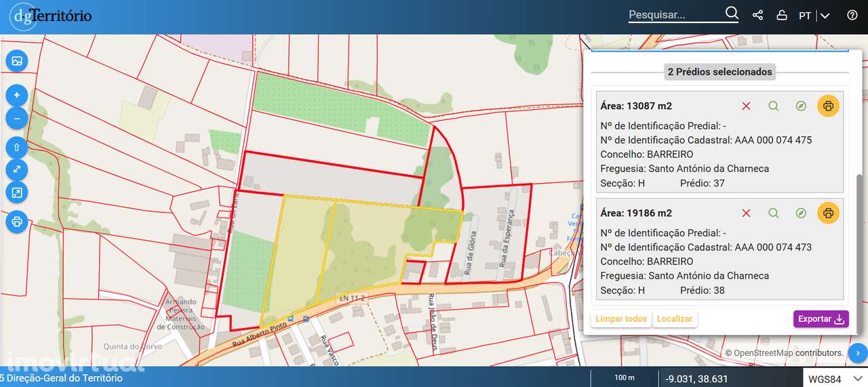Print the Prédio 38 parcel sheet

tap(828, 213)
